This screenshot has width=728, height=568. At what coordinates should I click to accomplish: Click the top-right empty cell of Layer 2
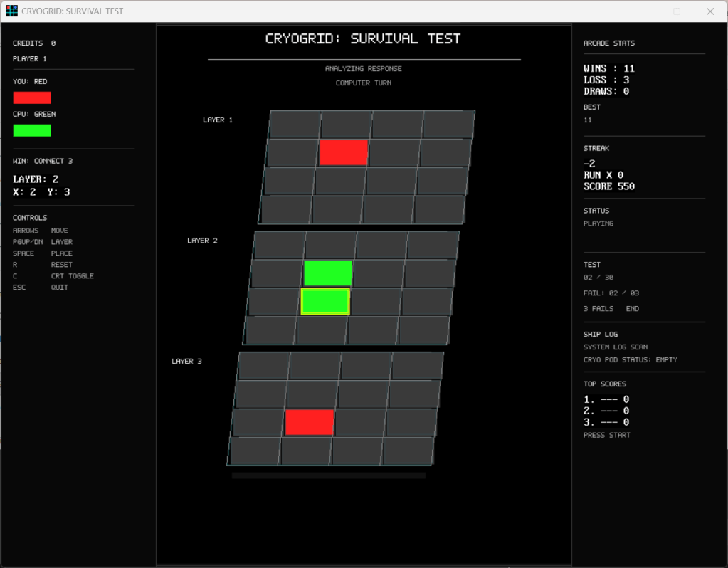pos(433,245)
